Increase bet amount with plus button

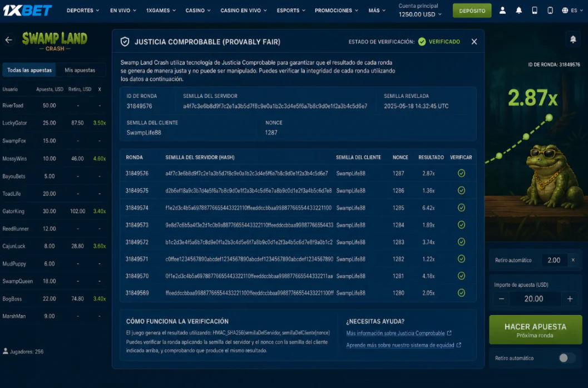[x=570, y=299]
